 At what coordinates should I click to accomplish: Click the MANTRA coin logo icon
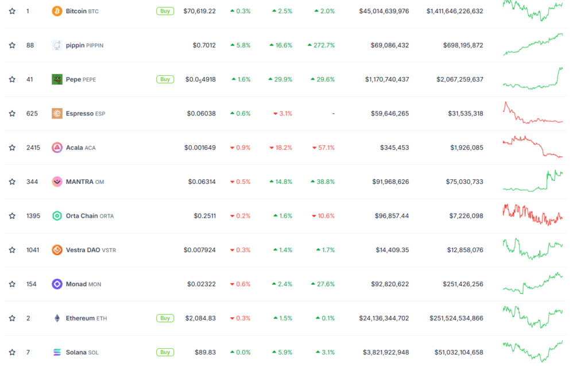(57, 182)
